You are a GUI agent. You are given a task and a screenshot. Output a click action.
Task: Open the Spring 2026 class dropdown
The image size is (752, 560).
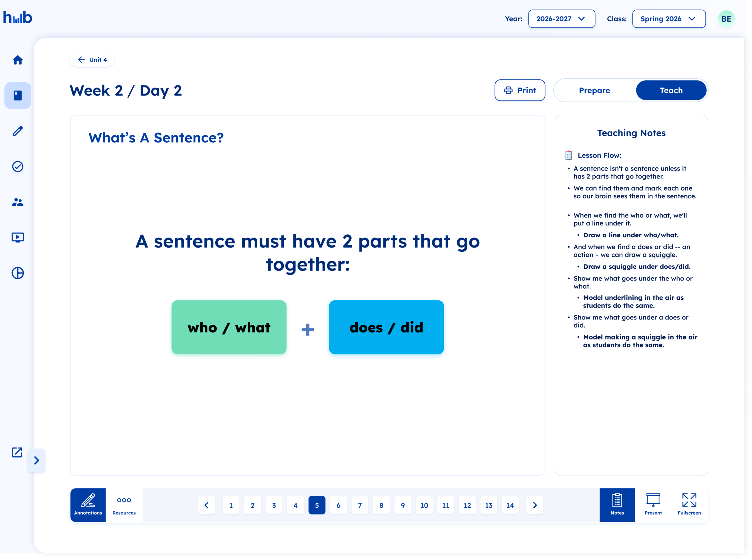click(669, 19)
